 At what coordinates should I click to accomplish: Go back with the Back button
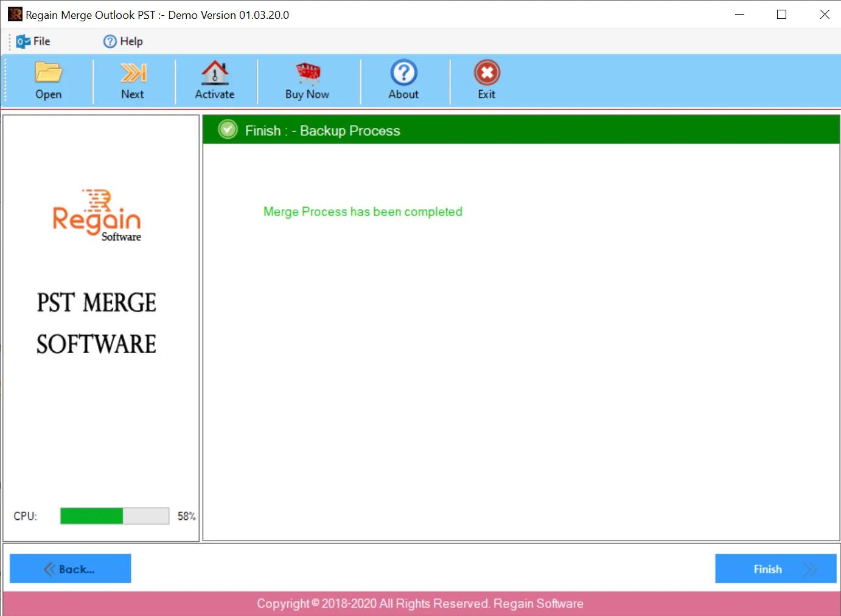pyautogui.click(x=71, y=569)
